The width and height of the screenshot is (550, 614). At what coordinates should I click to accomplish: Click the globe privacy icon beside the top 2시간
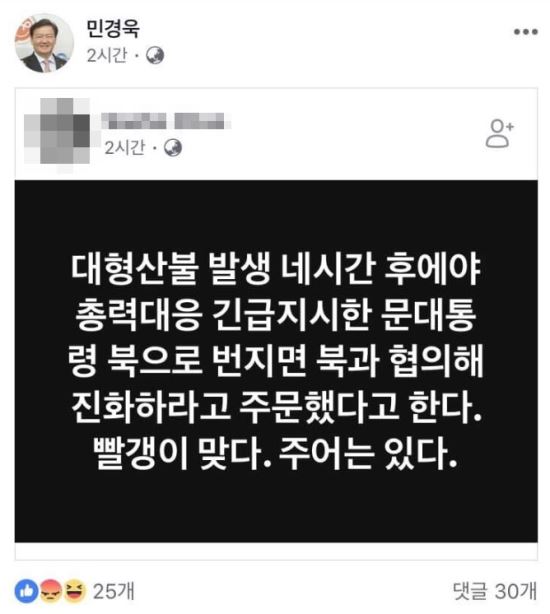click(155, 55)
